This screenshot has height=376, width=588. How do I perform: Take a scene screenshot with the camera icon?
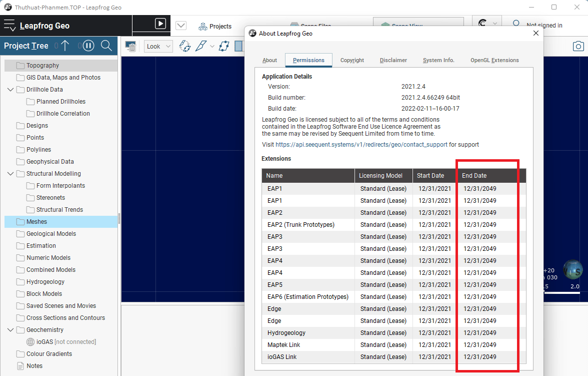pyautogui.click(x=578, y=46)
